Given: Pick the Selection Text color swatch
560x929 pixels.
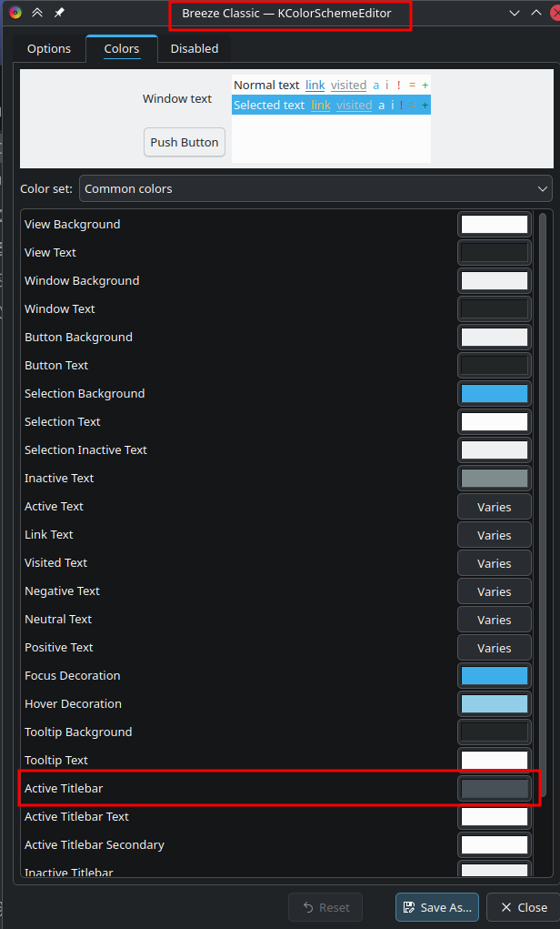Looking at the screenshot, I should pyautogui.click(x=495, y=422).
